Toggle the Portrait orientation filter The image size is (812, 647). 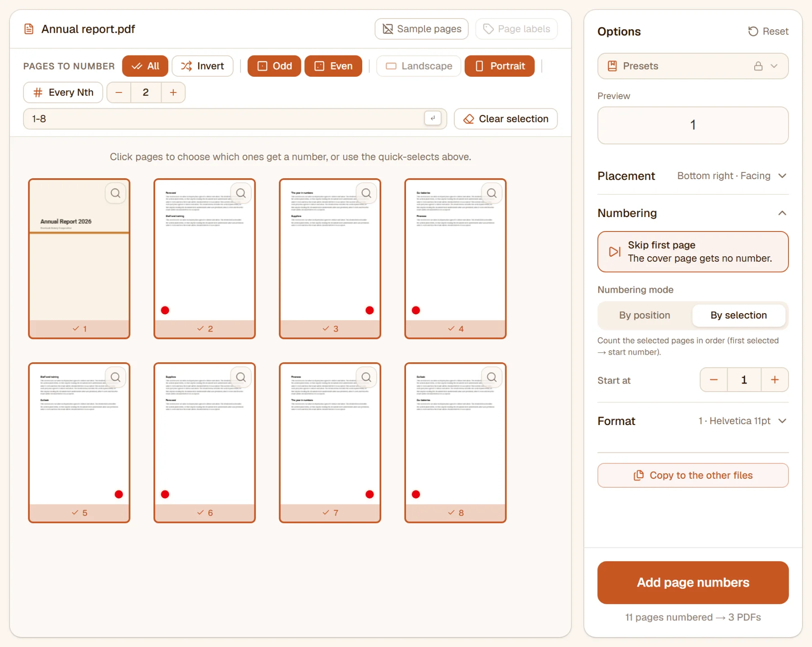point(499,66)
